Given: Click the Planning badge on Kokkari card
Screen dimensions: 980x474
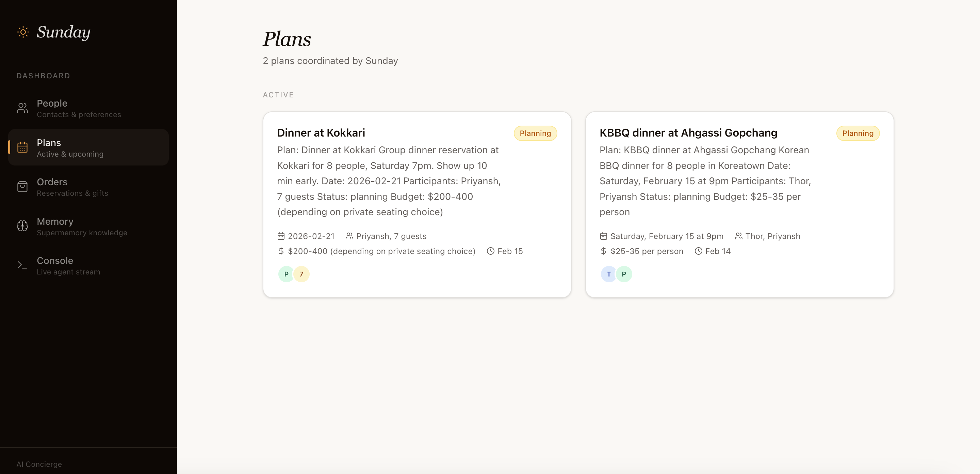Looking at the screenshot, I should coord(535,133).
